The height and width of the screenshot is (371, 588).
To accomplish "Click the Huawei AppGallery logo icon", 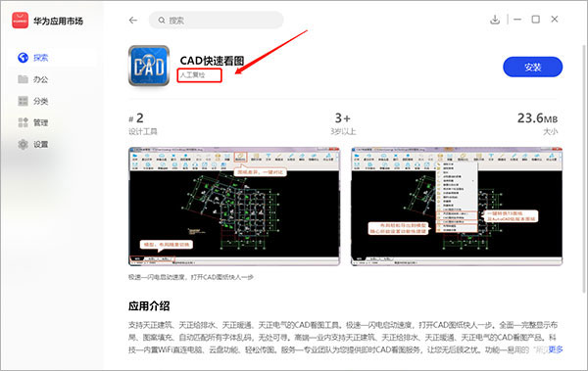I will pos(20,21).
